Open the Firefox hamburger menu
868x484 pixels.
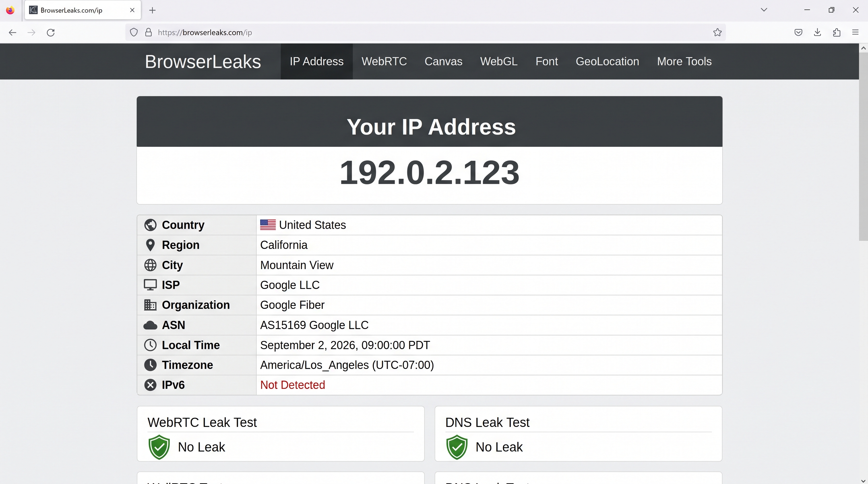[x=855, y=32]
